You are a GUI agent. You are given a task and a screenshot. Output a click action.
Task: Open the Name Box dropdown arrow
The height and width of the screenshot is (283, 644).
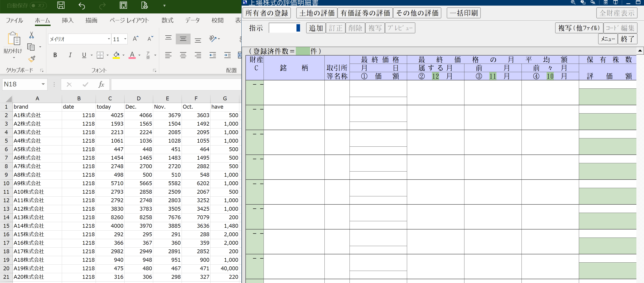tap(43, 84)
